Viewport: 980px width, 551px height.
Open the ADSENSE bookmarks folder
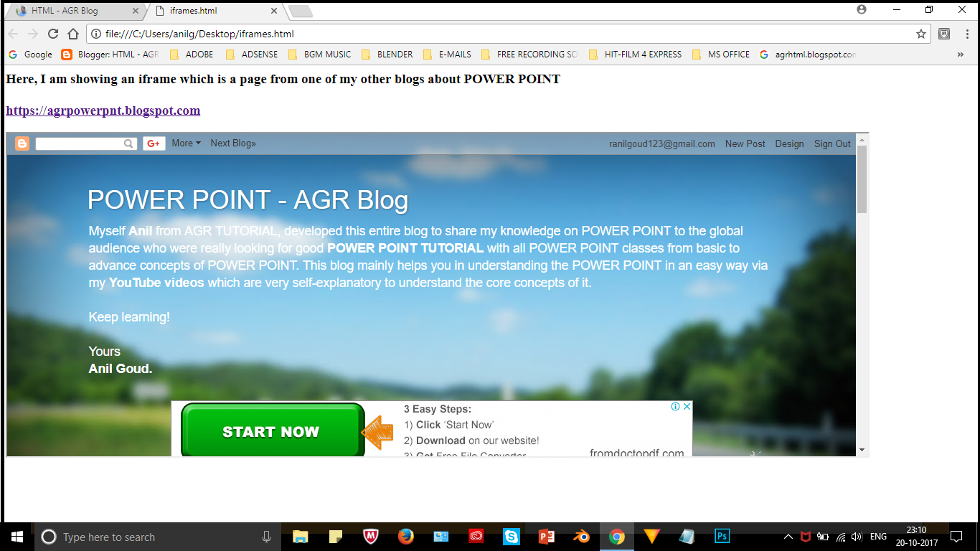click(251, 55)
